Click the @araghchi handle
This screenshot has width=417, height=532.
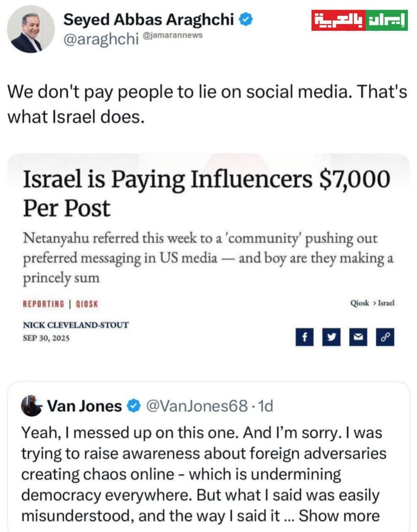tap(101, 39)
